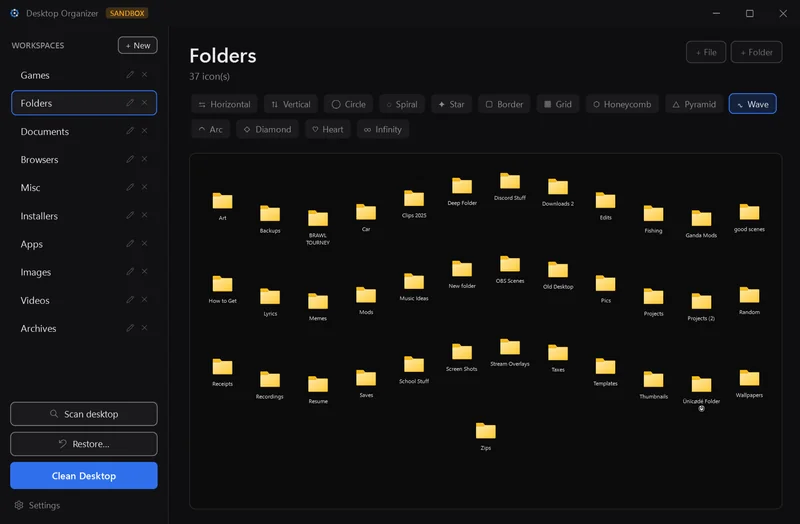Create a new workspace with + New

138,45
